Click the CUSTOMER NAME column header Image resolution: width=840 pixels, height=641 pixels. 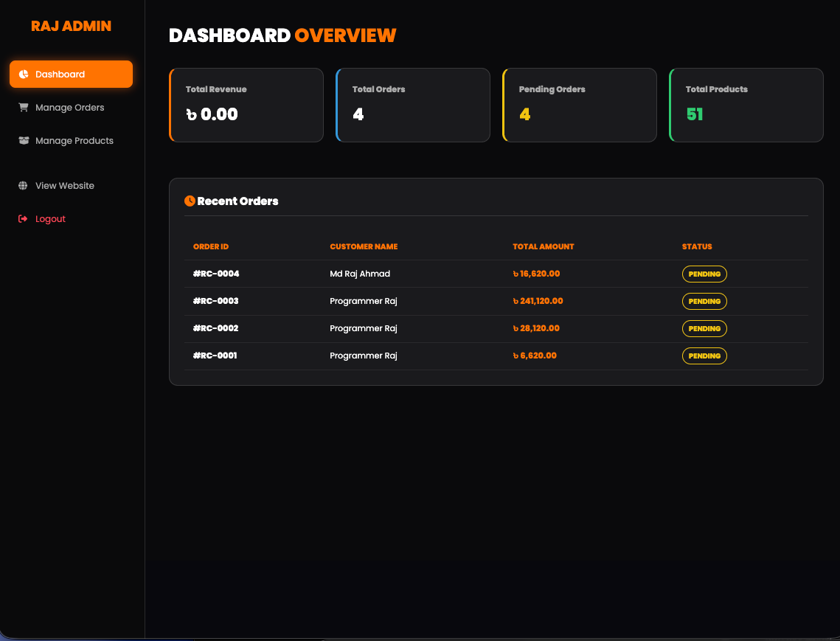[x=364, y=246]
